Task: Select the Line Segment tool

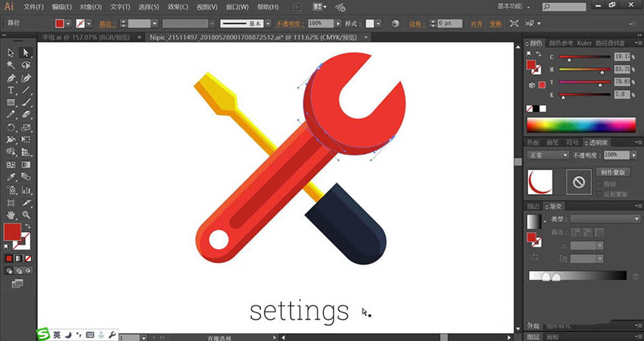Action: [x=25, y=90]
